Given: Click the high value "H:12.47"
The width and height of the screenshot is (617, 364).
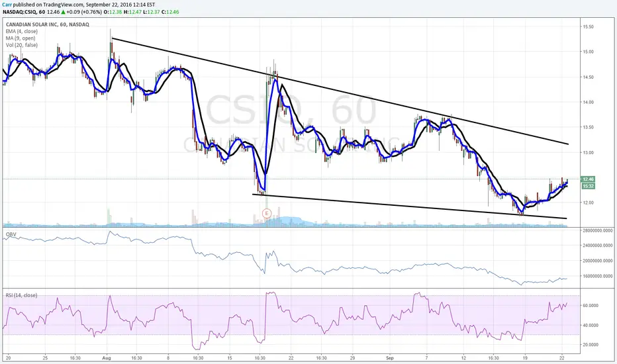Looking at the screenshot, I should 132,12.
